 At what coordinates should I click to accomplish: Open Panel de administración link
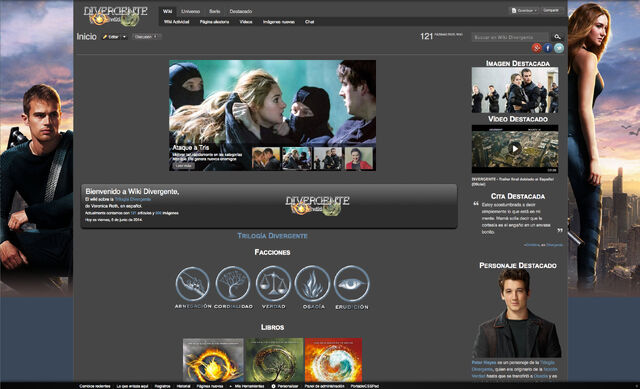pos(324,386)
